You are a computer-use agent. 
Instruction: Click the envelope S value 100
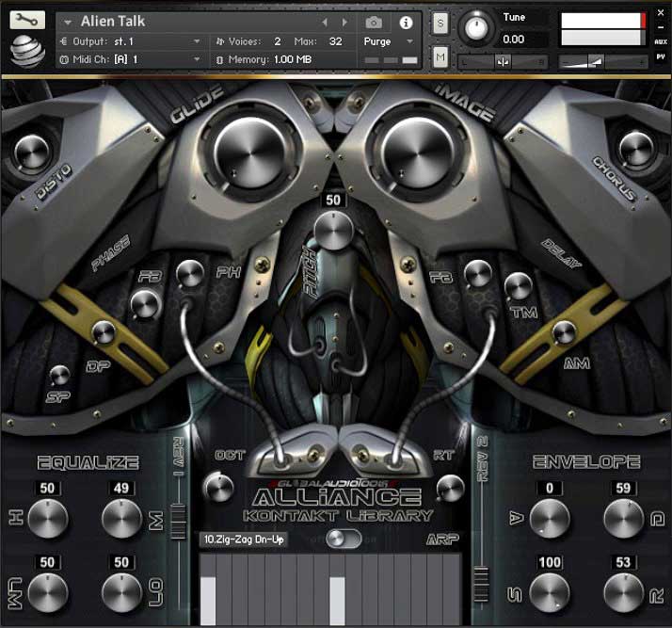(x=550, y=562)
